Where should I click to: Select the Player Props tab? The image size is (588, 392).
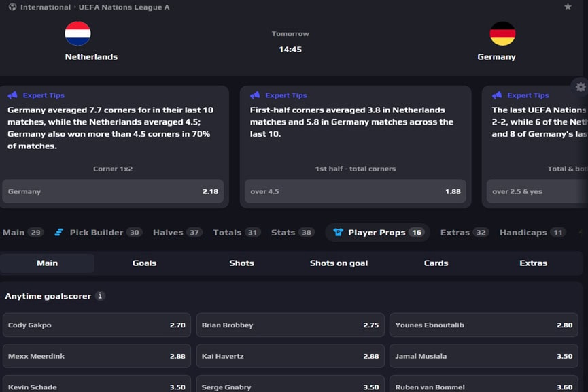378,233
